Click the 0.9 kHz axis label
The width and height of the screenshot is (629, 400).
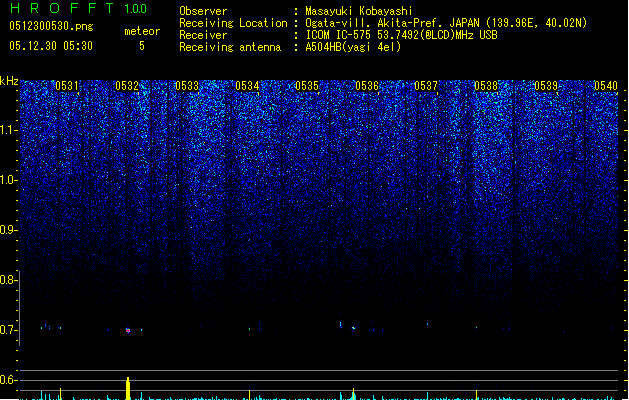point(9,230)
